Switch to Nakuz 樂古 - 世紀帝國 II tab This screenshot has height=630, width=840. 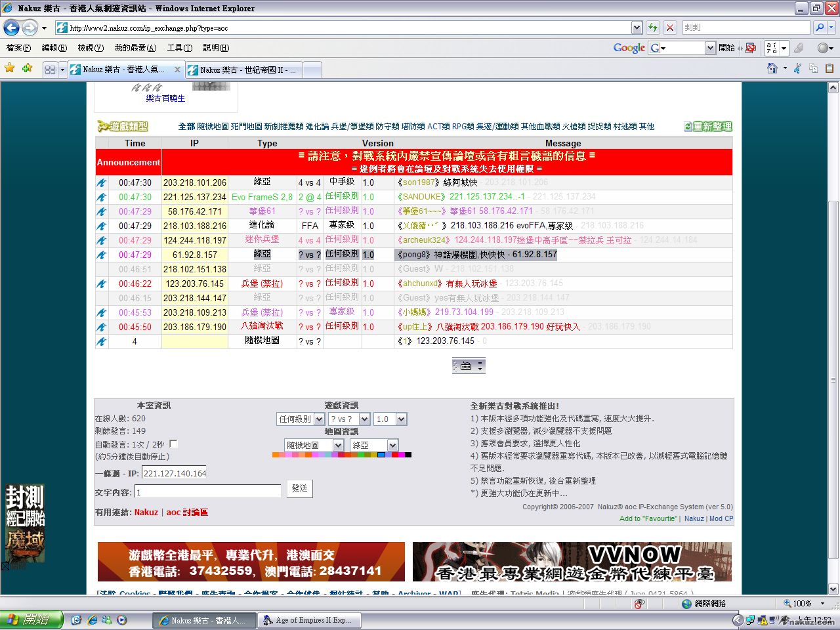(x=243, y=70)
